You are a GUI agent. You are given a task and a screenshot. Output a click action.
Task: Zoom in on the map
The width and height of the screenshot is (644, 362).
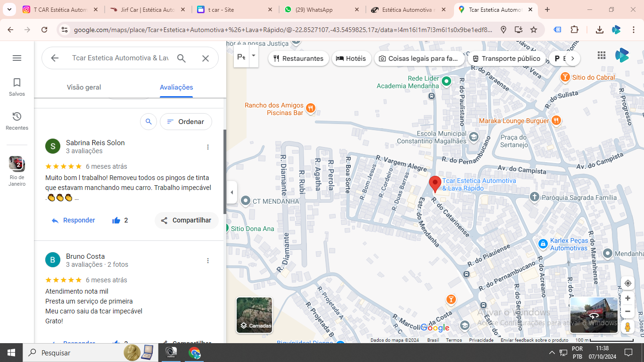(627, 298)
